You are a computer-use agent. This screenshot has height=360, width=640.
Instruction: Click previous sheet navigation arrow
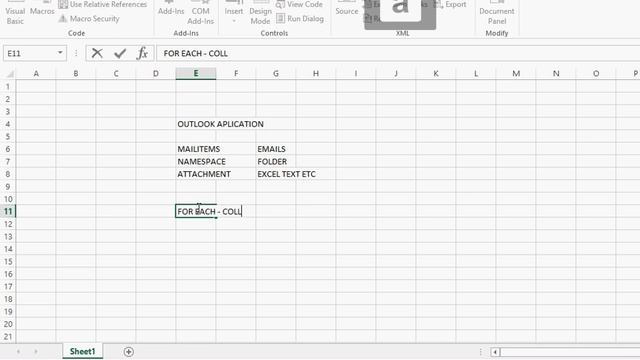[18, 351]
